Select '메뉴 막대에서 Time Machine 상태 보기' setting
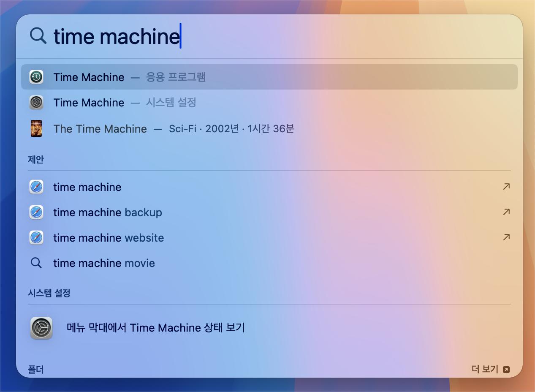Image resolution: width=535 pixels, height=392 pixels. pos(155,328)
